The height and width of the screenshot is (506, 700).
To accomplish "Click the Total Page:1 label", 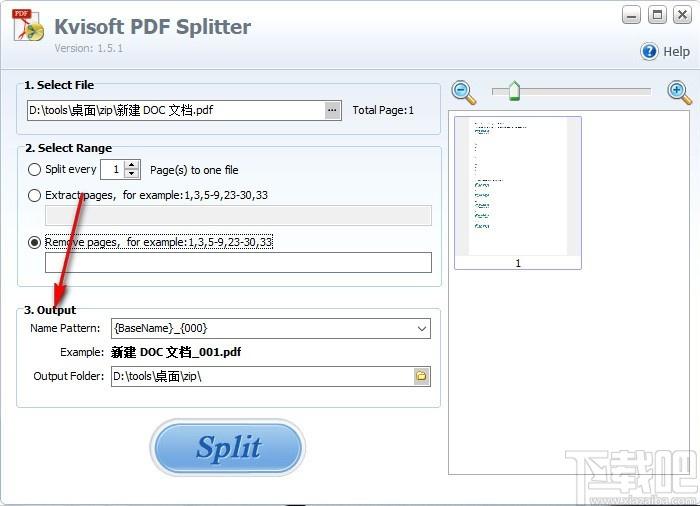I will (x=383, y=110).
